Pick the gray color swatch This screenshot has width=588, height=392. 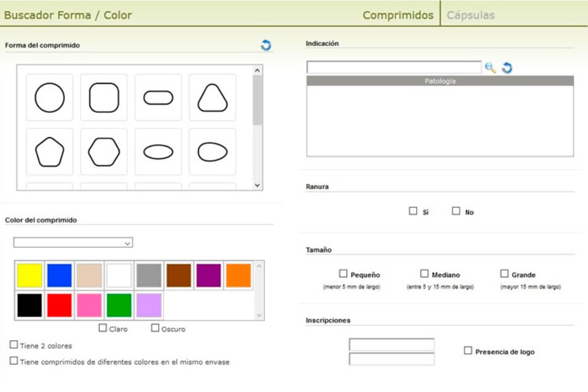149,275
